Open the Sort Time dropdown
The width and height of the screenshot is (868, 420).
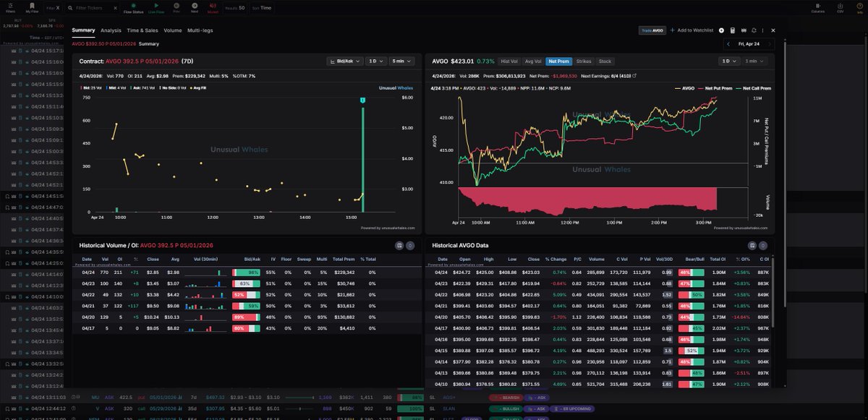pyautogui.click(x=263, y=8)
